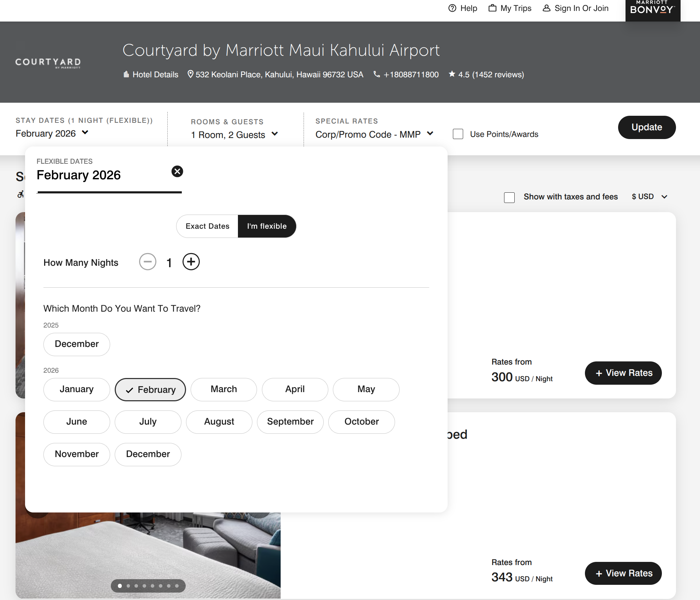700x600 pixels.
Task: Click the Help question mark icon
Action: pos(452,8)
